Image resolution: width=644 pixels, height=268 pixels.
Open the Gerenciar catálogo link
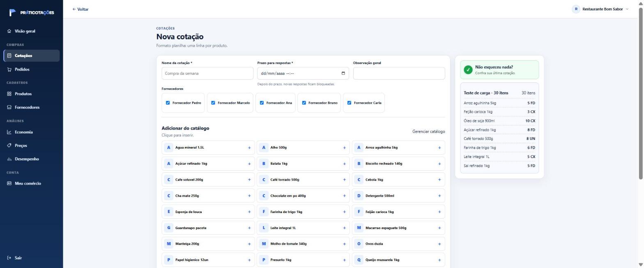428,132
